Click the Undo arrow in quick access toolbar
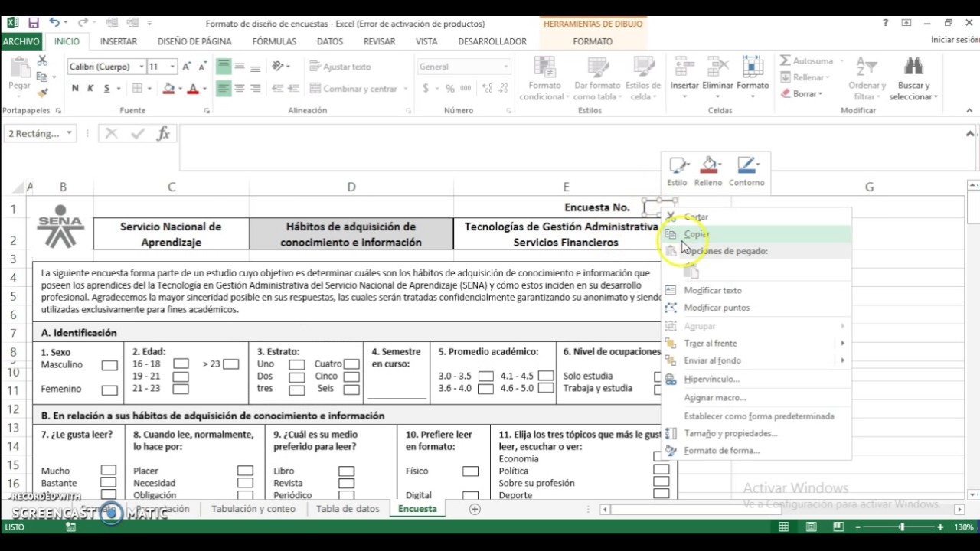The height and width of the screenshot is (551, 980). pyautogui.click(x=54, y=23)
